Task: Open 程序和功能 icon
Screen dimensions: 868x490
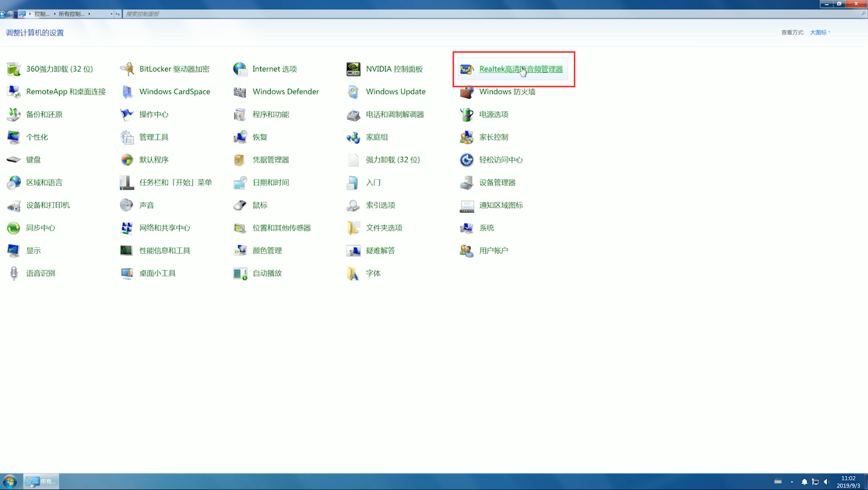Action: [240, 115]
